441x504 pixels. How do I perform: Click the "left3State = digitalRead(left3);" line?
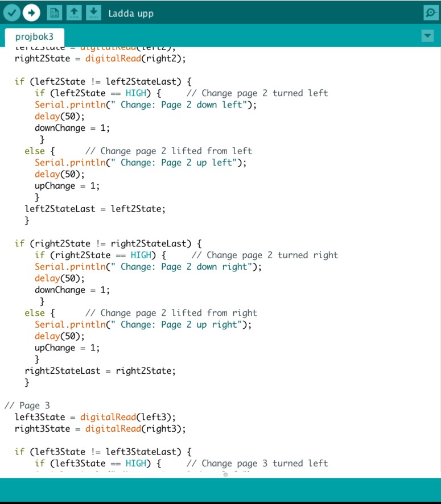pyautogui.click(x=95, y=417)
